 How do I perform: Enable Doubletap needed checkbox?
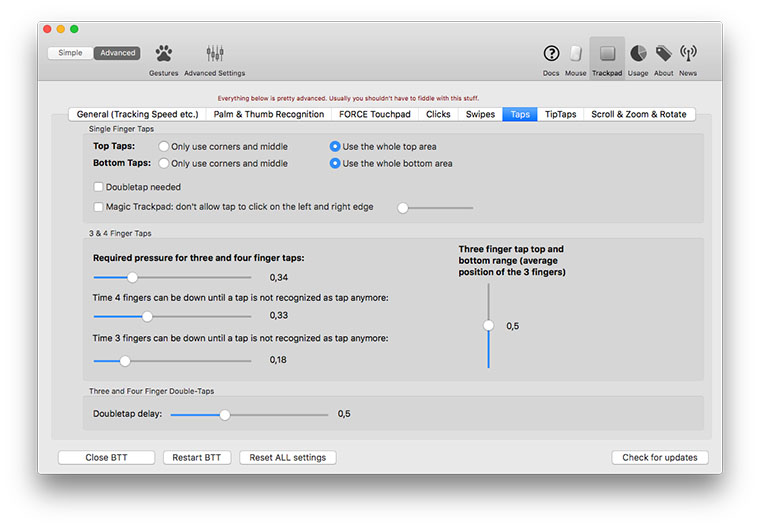coord(98,187)
